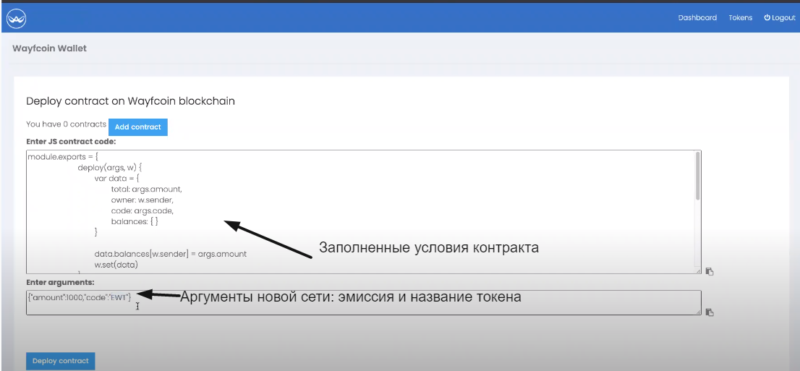This screenshot has height=371, width=800.
Task: Click the 'w.set(data)' code line
Action: coord(116,265)
